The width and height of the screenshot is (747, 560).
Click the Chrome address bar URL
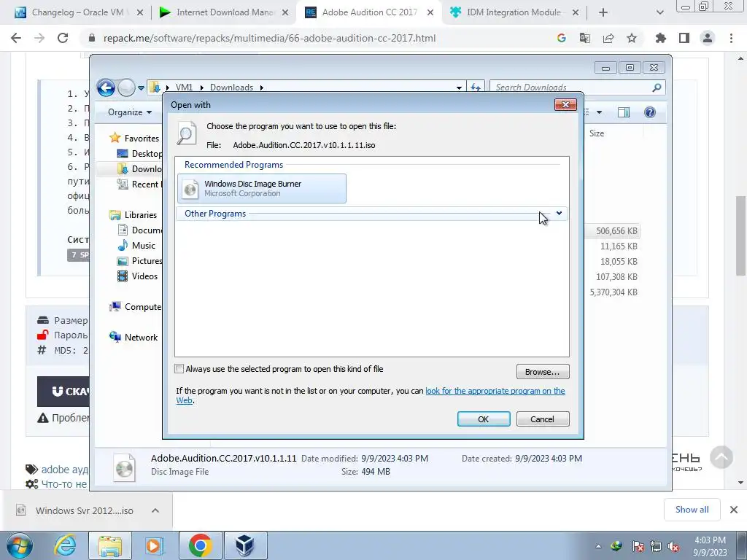click(270, 38)
